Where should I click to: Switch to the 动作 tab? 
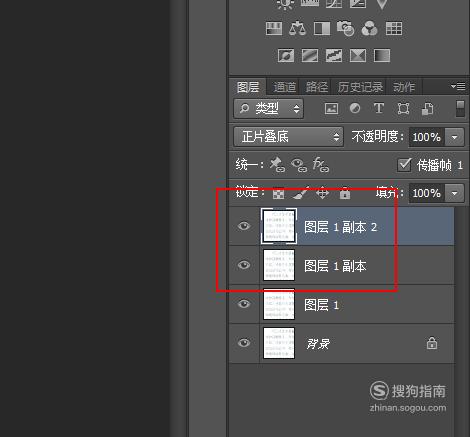pyautogui.click(x=404, y=87)
